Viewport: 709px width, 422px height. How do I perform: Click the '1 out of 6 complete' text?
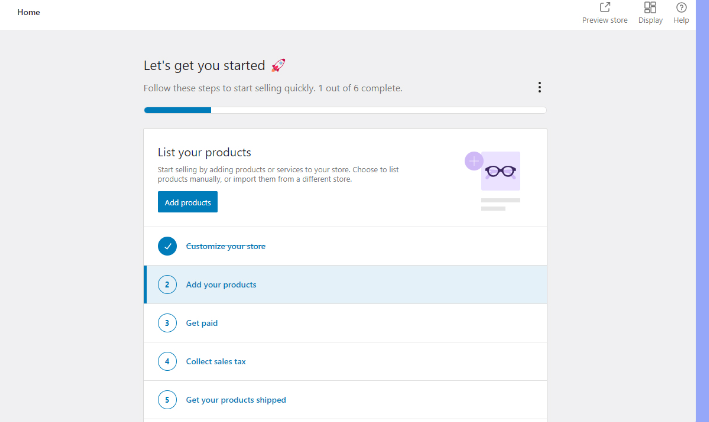[x=360, y=88]
